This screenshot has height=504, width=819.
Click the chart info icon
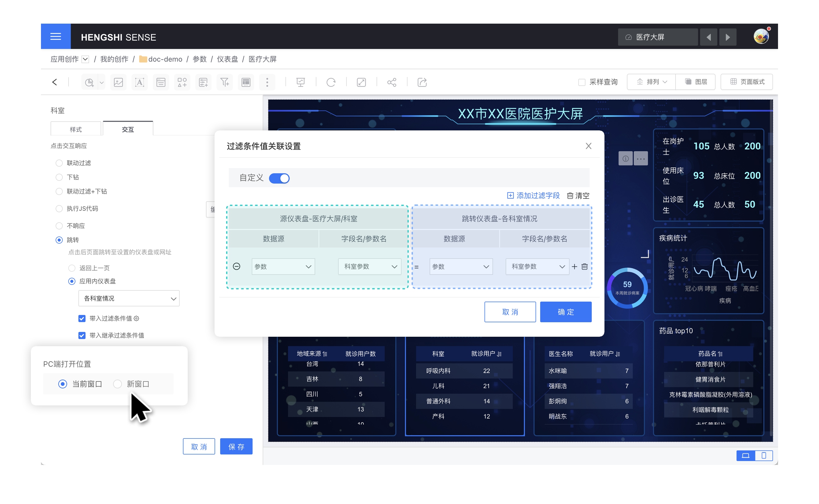[x=626, y=158]
